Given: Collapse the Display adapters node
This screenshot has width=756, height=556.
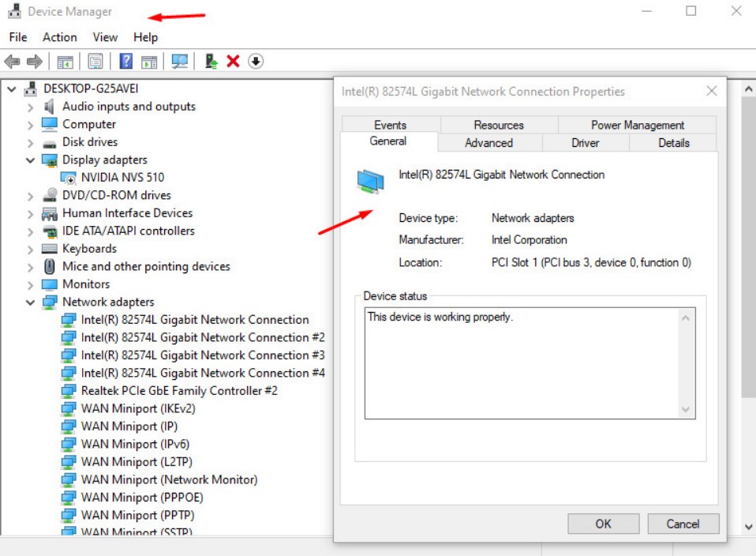Looking at the screenshot, I should (30, 160).
